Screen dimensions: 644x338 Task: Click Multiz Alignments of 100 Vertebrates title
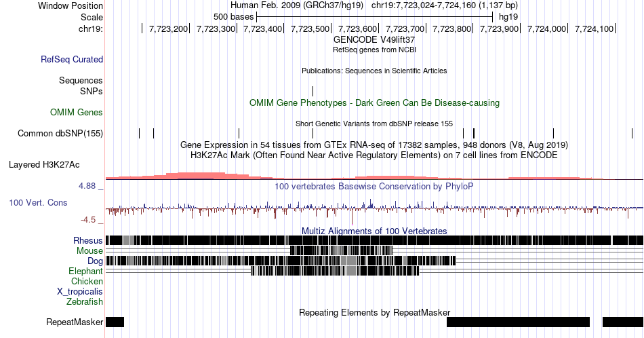pos(374,231)
